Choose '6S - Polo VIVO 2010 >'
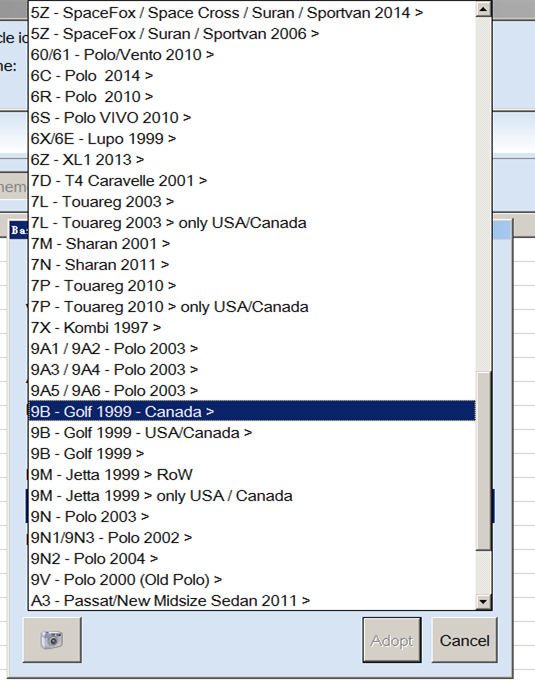This screenshot has width=535, height=685. (252, 118)
